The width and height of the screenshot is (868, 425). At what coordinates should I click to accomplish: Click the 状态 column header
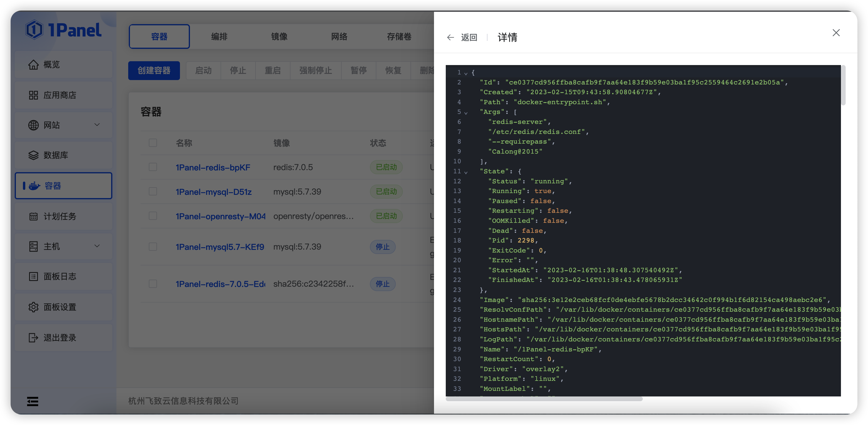[x=378, y=143]
